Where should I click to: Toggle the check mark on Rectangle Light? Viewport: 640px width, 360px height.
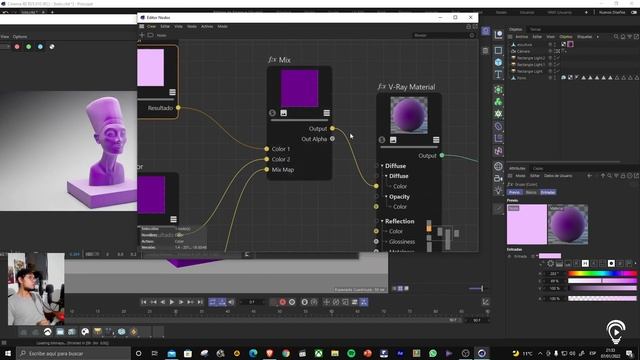[x=557, y=71]
